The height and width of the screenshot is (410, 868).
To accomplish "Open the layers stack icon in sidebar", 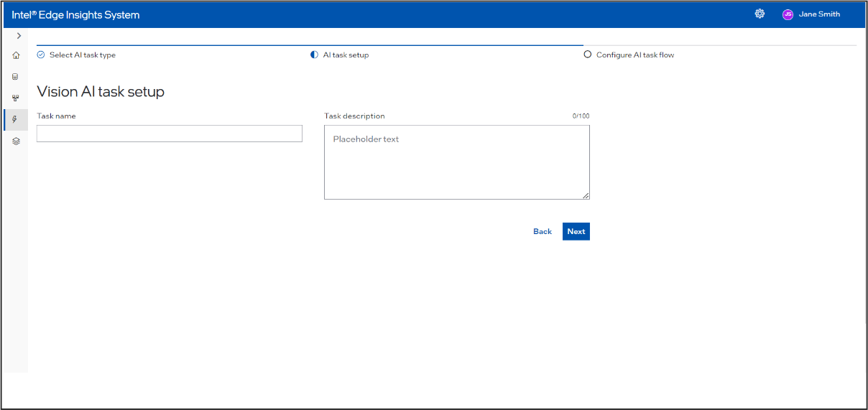I will pos(16,141).
